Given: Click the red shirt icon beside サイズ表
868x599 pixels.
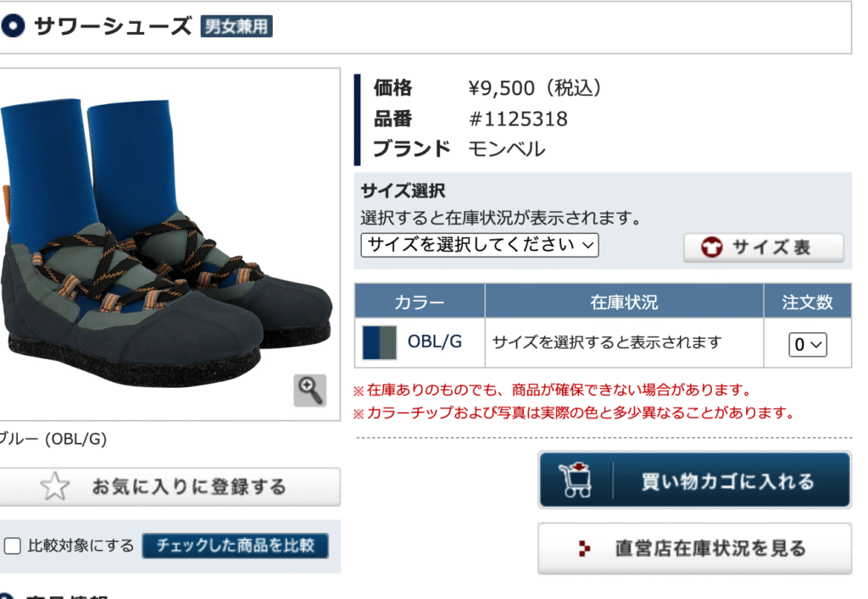Looking at the screenshot, I should tap(711, 247).
